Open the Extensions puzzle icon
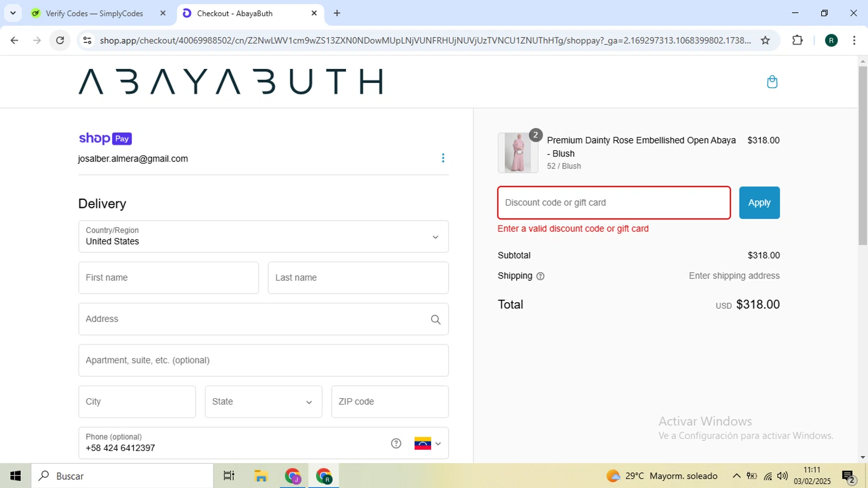The height and width of the screenshot is (488, 868). tap(797, 41)
